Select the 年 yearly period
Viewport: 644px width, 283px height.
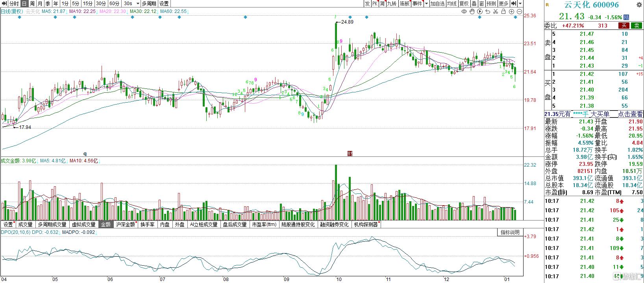pos(56,4)
